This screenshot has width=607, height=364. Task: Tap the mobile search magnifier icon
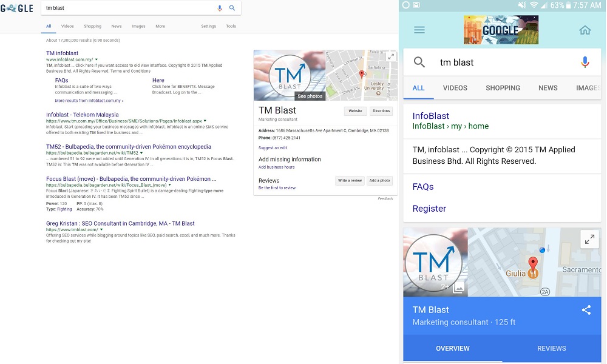tap(419, 62)
